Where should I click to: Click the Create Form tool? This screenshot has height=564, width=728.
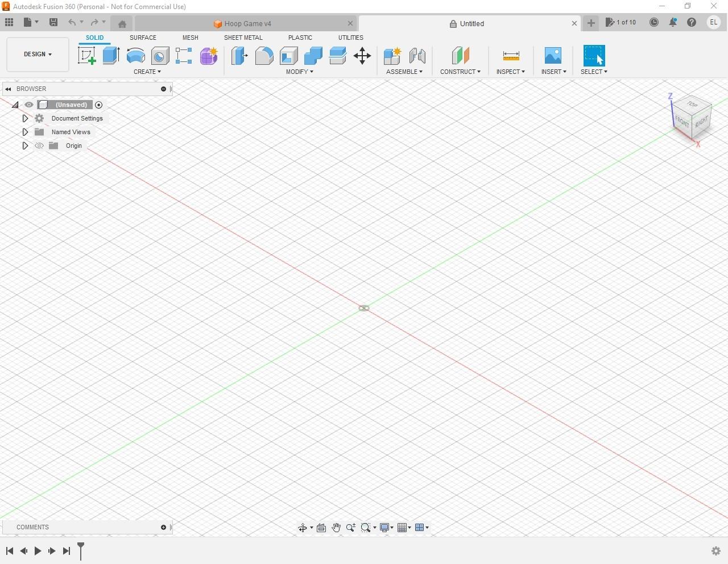[209, 56]
